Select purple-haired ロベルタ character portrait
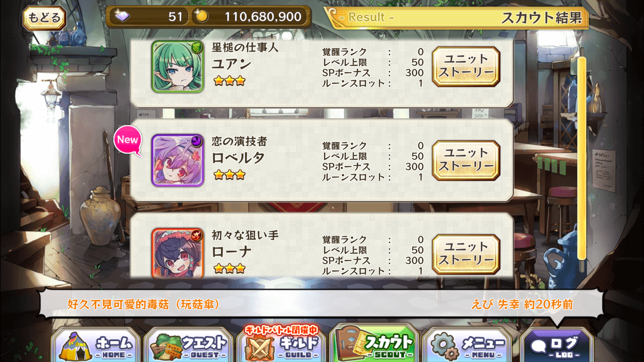644x362 pixels. point(178,161)
